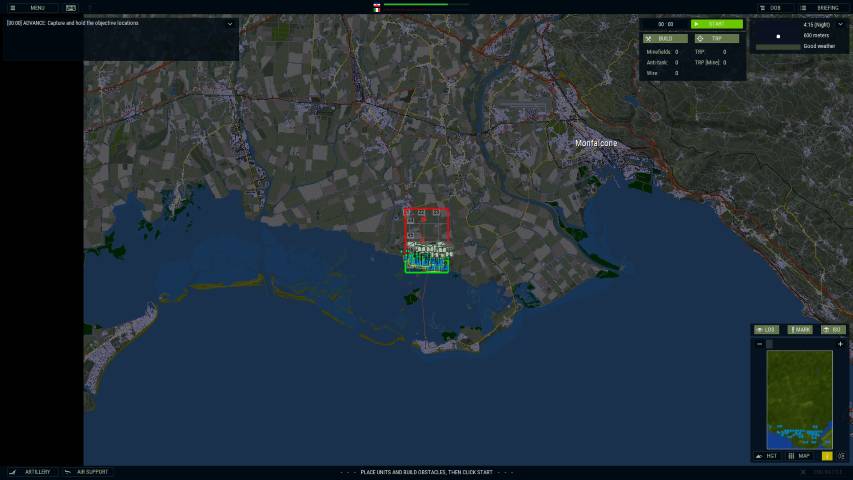Select the BUILD obstacles tool

[665, 38]
